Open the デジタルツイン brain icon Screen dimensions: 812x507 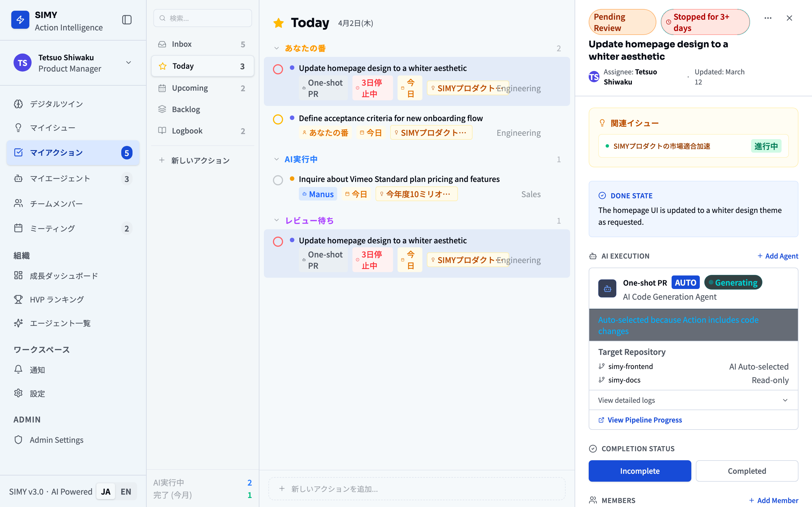18,104
